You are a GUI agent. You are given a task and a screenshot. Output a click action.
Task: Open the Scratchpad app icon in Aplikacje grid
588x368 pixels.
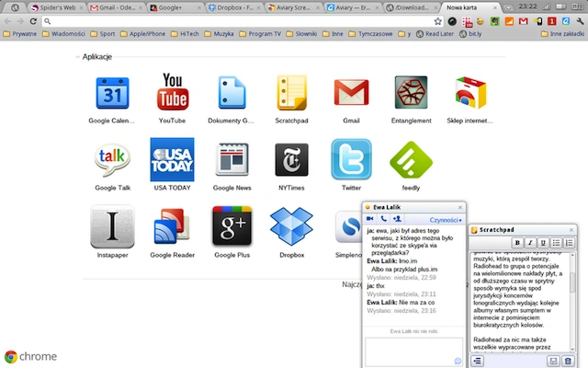pos(291,93)
